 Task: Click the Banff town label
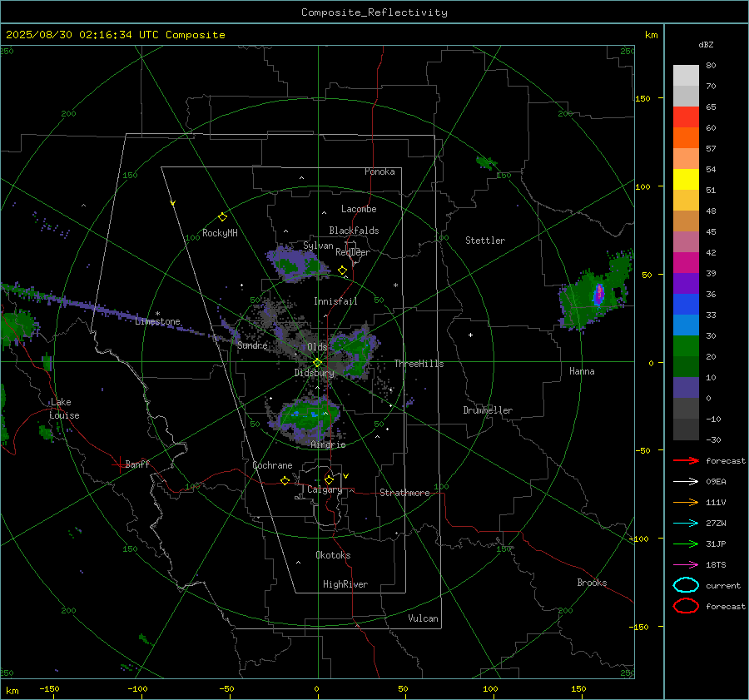click(x=137, y=464)
